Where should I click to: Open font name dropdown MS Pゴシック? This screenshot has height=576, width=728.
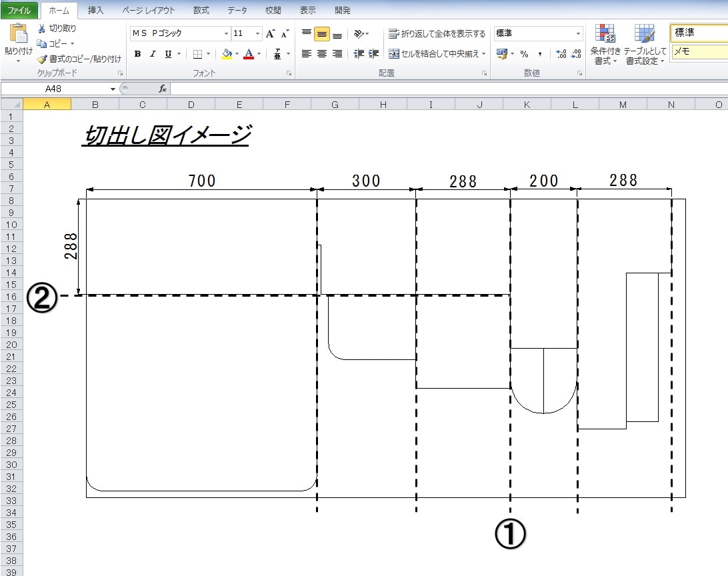coord(226,33)
